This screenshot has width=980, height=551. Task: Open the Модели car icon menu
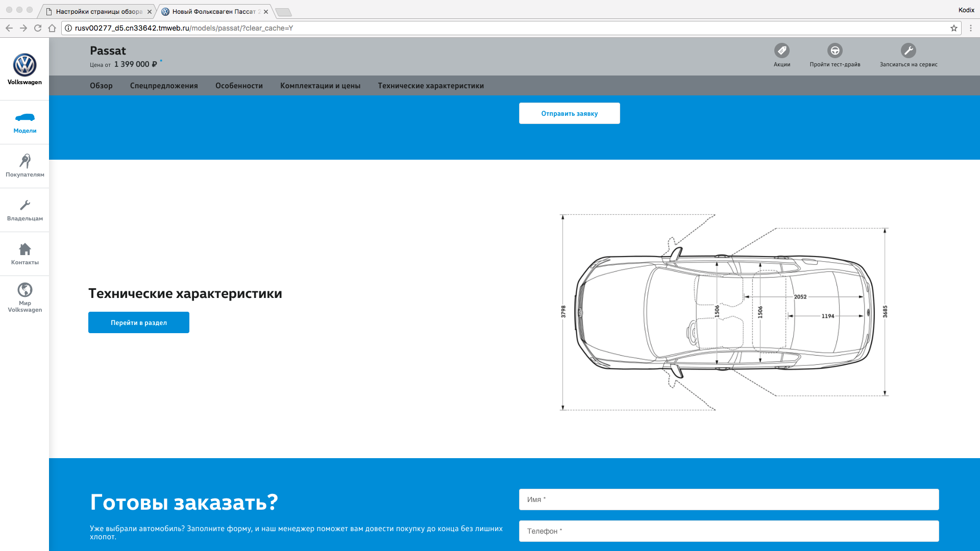click(24, 117)
